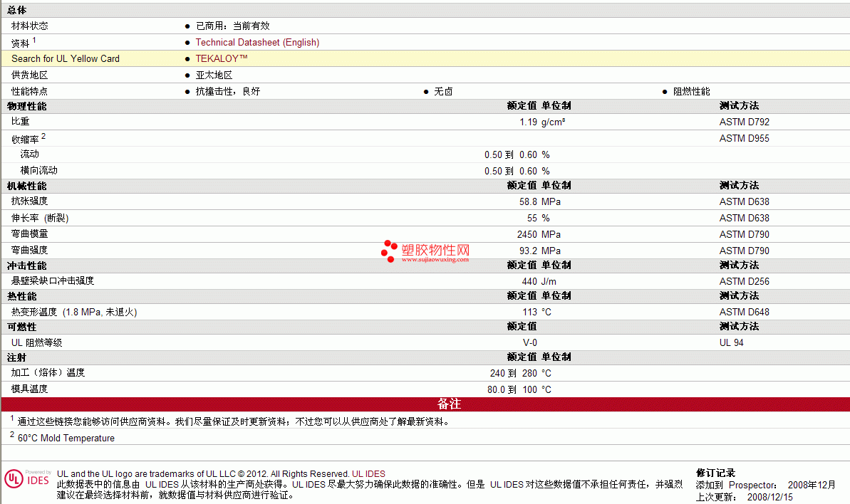Image resolution: width=850 pixels, height=504 pixels.
Task: Select the 80.0 mold temperature lower value
Action: 495,390
